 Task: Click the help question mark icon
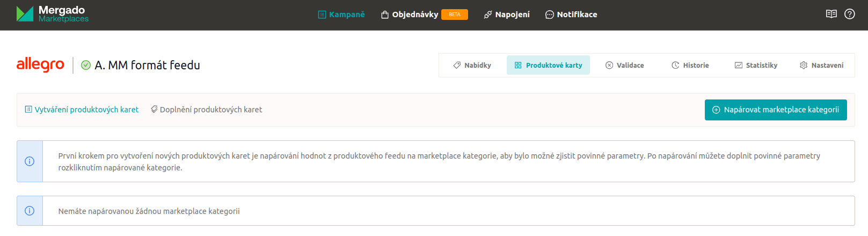(849, 15)
